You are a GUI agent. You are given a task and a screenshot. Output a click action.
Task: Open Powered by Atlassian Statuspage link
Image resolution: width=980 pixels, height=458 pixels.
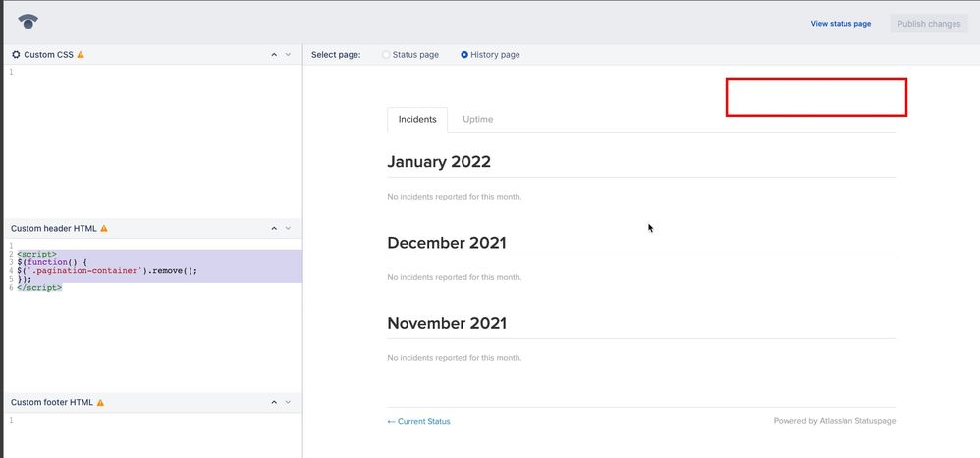pos(835,421)
